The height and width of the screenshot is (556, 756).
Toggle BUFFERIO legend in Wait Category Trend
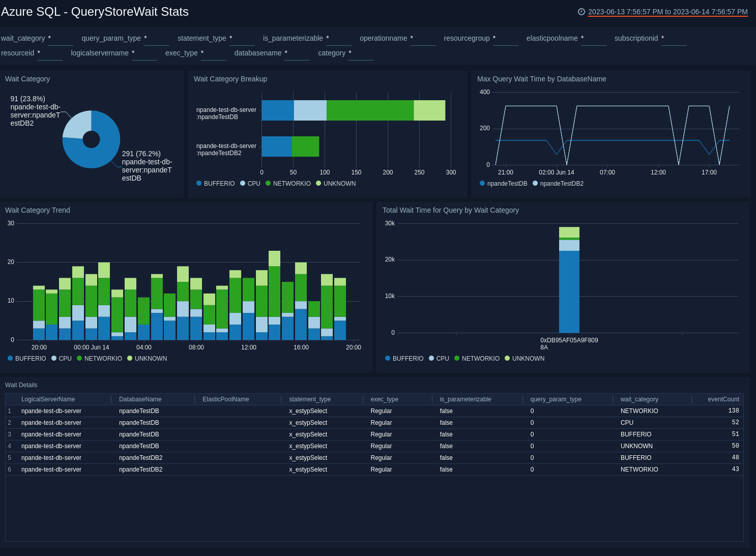tap(27, 359)
